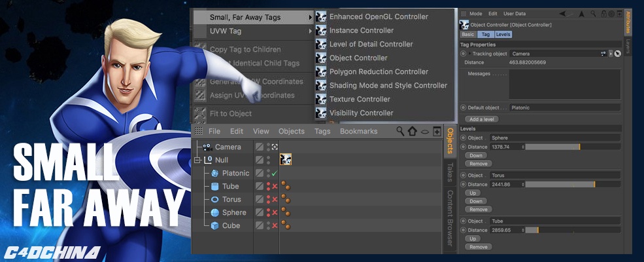Click Up under the Torus level
The width and height of the screenshot is (644, 262).
473,193
